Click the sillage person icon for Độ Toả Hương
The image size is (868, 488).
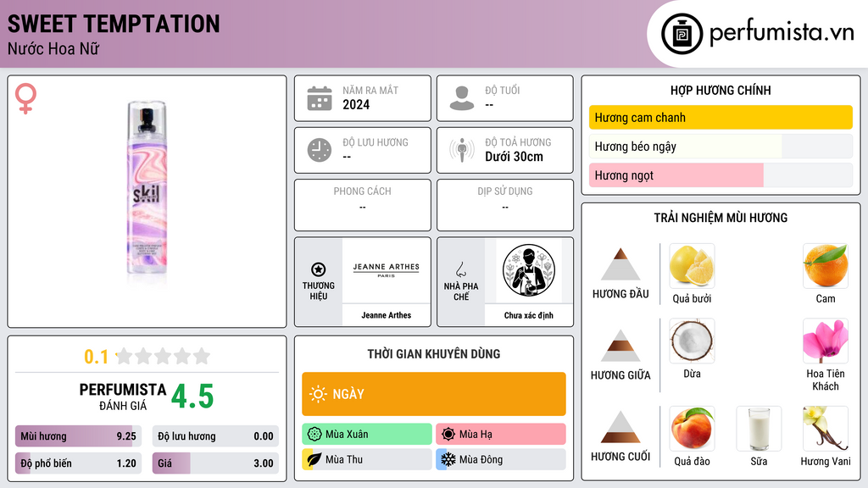pyautogui.click(x=462, y=150)
